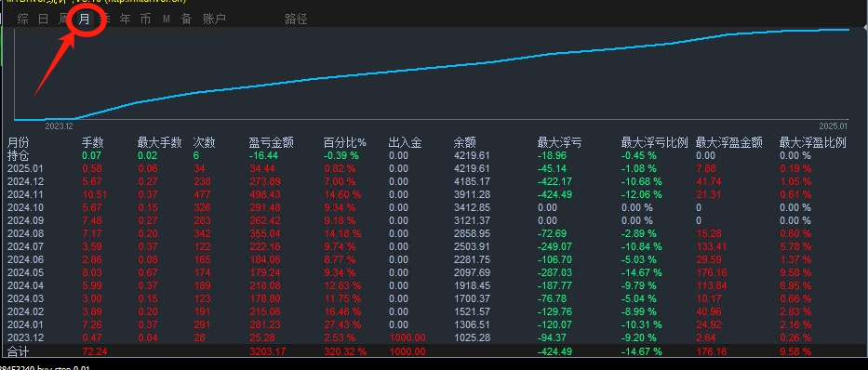868x370 pixels.
Task: Click the 最大浮盈比例 column header
Action: pyautogui.click(x=812, y=142)
